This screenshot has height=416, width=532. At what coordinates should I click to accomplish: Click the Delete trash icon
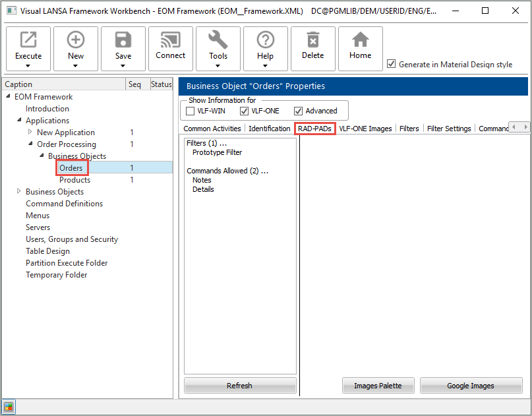pos(313,41)
